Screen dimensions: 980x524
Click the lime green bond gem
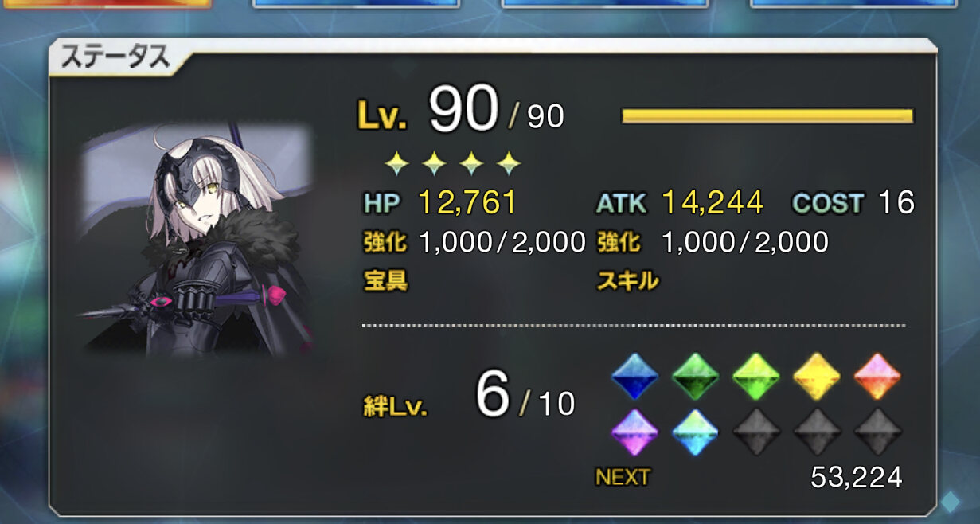(x=756, y=376)
